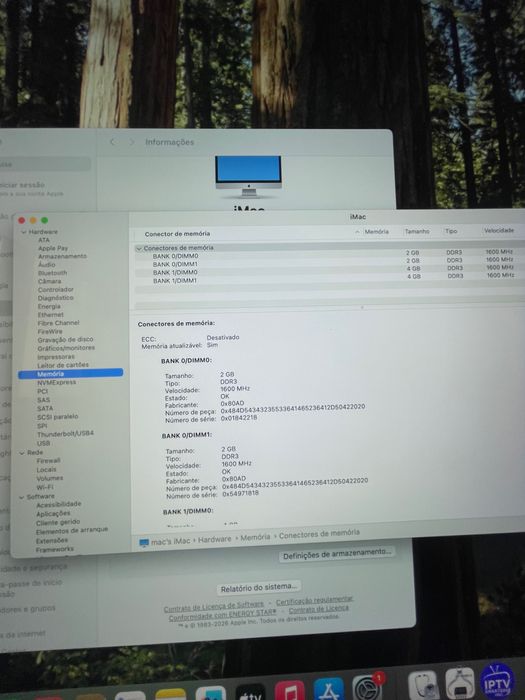The height and width of the screenshot is (700, 525).
Task: Click Hardware in the path bar
Action: [x=215, y=539]
